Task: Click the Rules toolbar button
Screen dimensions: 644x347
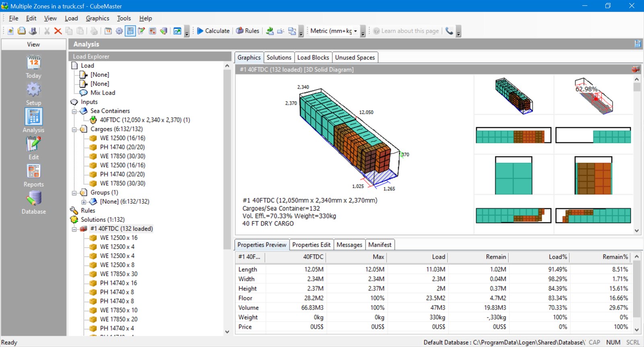Action: (248, 31)
